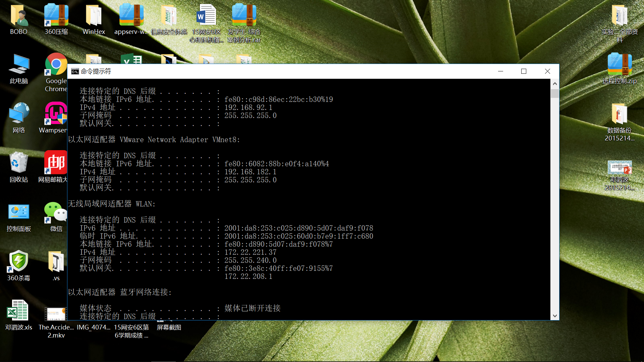This screenshot has height=362, width=644.
Task: Minimize the 命令提示符 window
Action: (x=500, y=71)
